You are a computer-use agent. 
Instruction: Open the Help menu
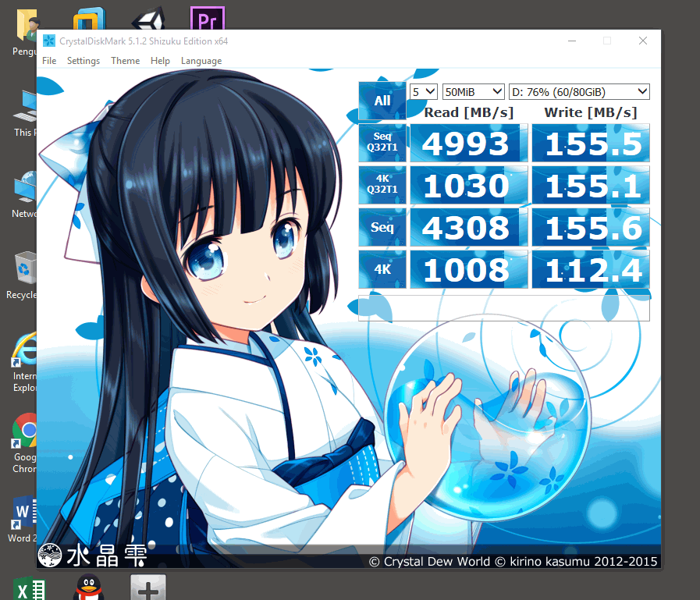tap(160, 61)
